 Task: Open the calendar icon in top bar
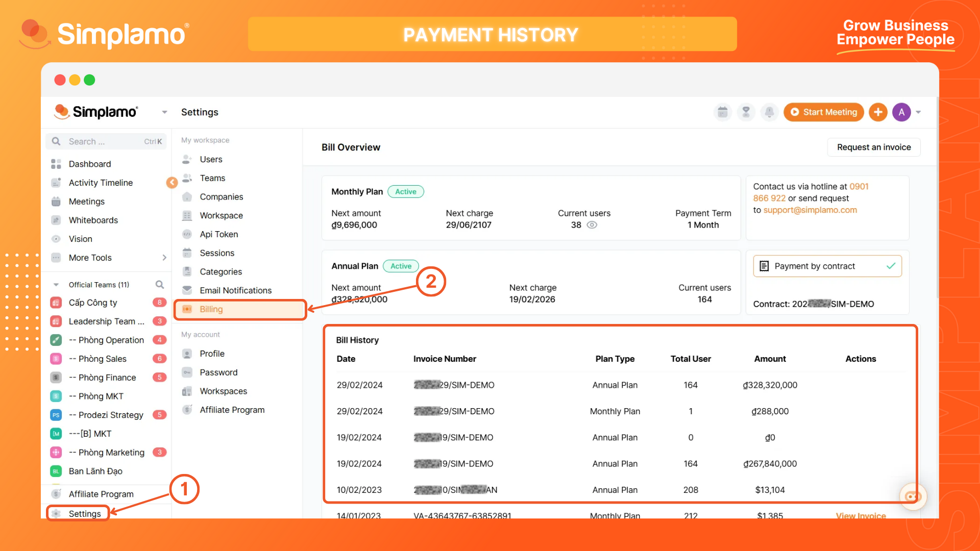[x=722, y=112]
